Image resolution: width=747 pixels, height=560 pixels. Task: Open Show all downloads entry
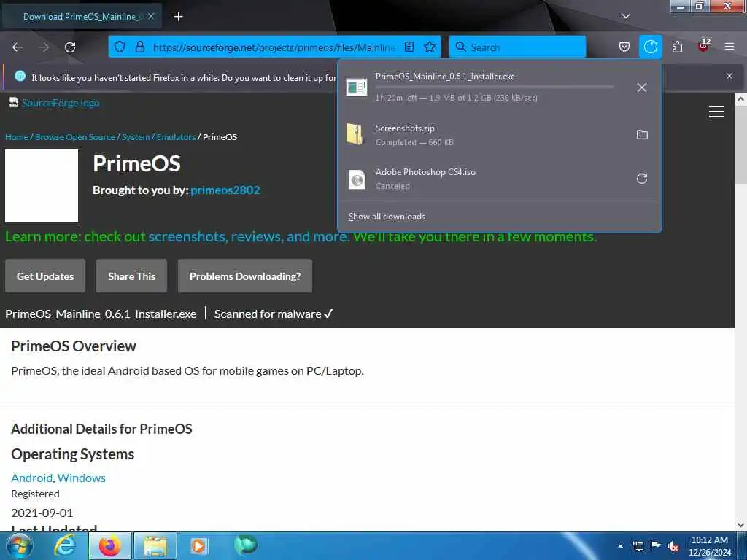tap(387, 217)
